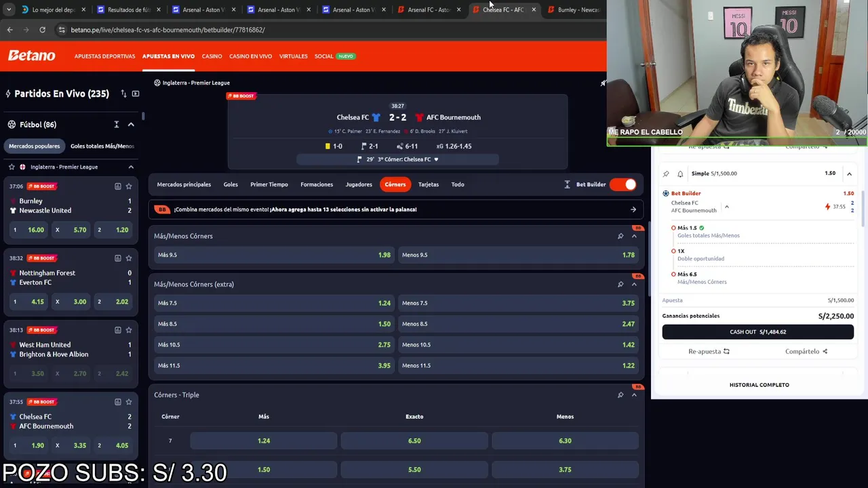Bet on Chelsea win odds 1.90

(28, 445)
